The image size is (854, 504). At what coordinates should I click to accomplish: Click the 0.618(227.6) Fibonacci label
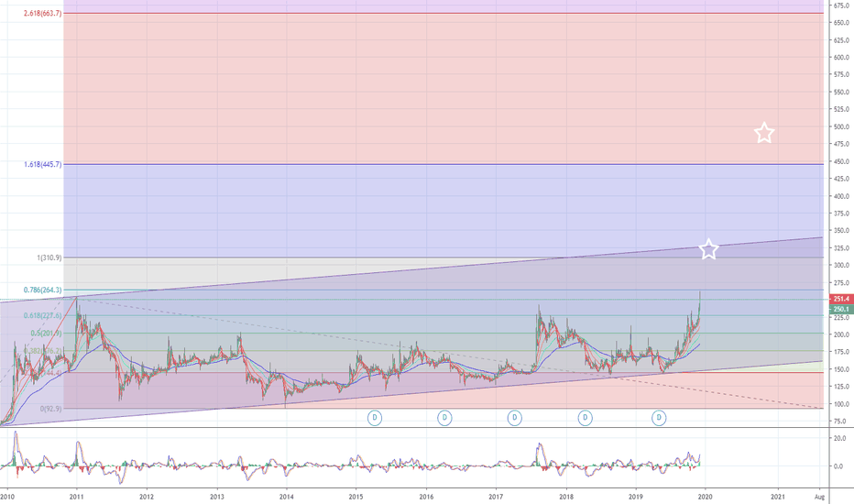(42, 315)
